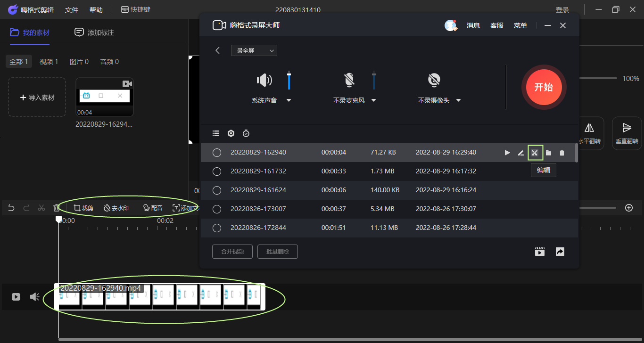Open the 文件 menu in the editor

tap(72, 9)
